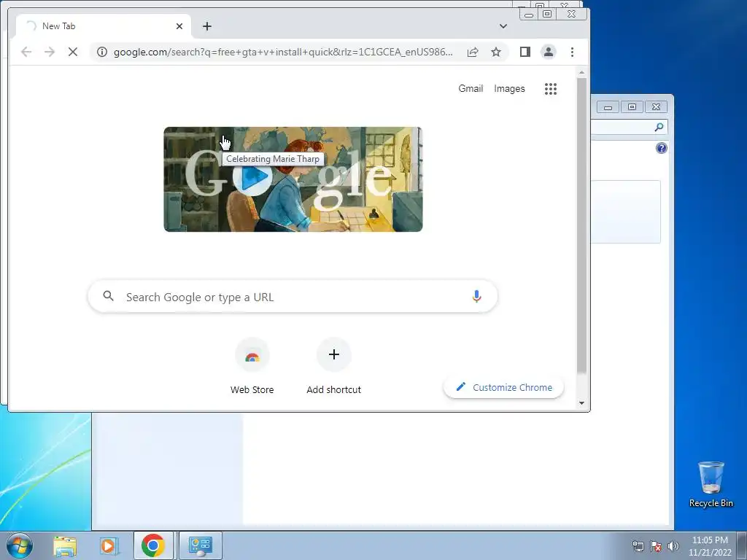Share this page from the address bar
This screenshot has height=560, width=747.
[473, 52]
